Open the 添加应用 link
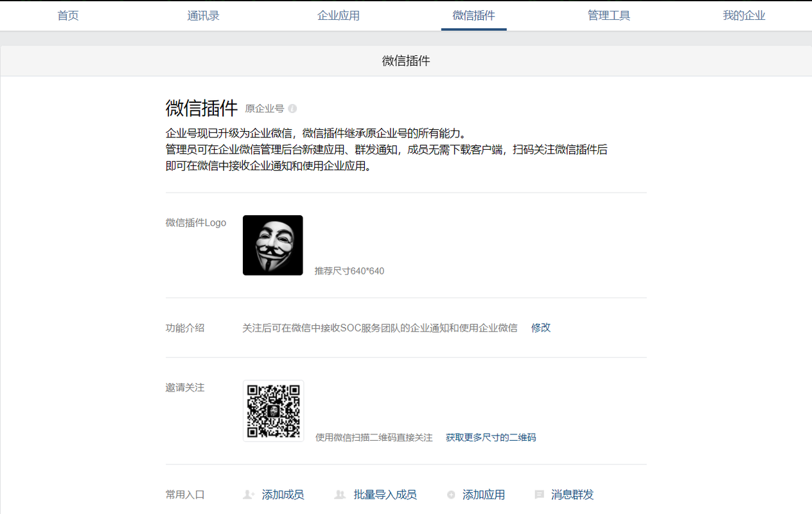 [x=484, y=495]
